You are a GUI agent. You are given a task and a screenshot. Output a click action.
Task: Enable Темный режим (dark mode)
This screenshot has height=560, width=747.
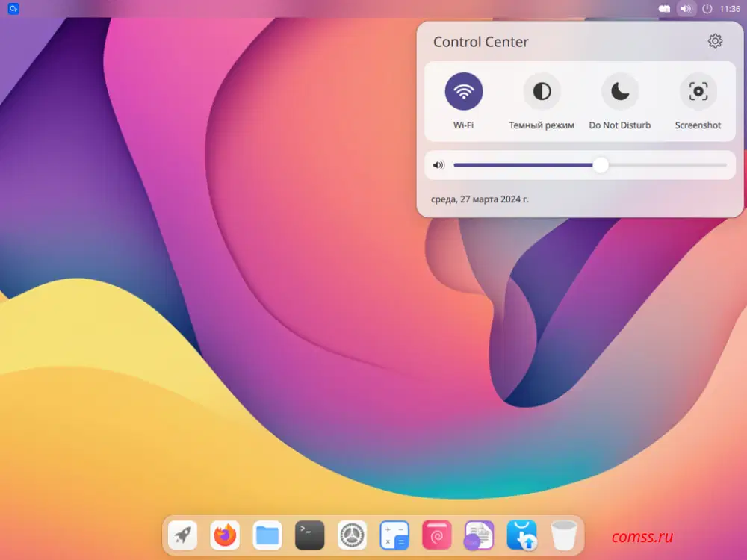[x=542, y=91]
